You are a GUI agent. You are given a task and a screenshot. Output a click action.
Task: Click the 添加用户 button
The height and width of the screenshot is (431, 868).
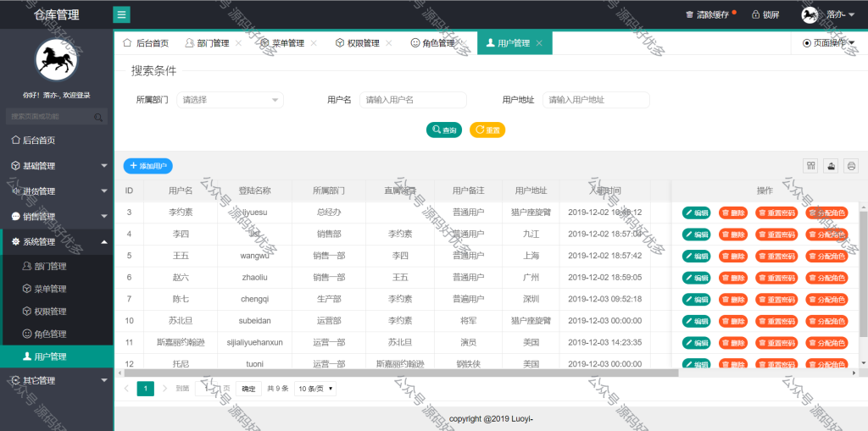click(147, 166)
